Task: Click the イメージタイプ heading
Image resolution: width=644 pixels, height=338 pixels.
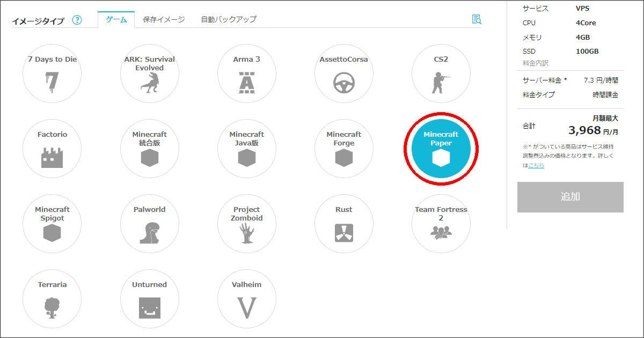Action: point(38,21)
